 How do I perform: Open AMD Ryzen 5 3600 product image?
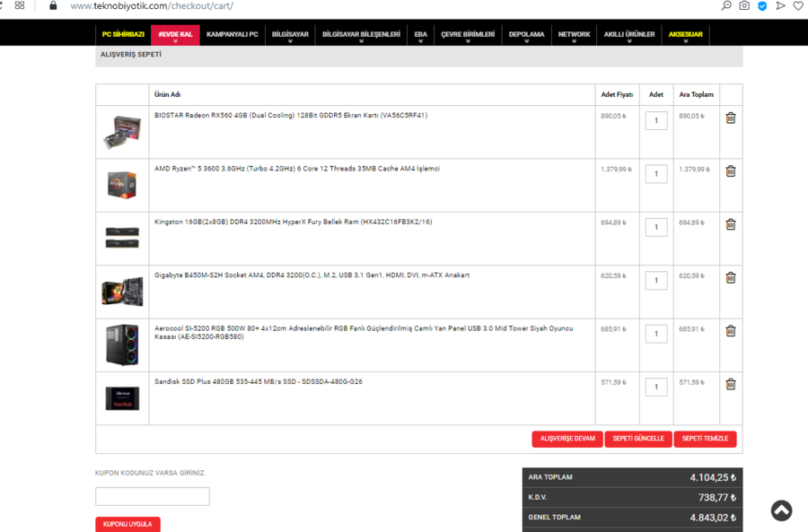(x=122, y=185)
